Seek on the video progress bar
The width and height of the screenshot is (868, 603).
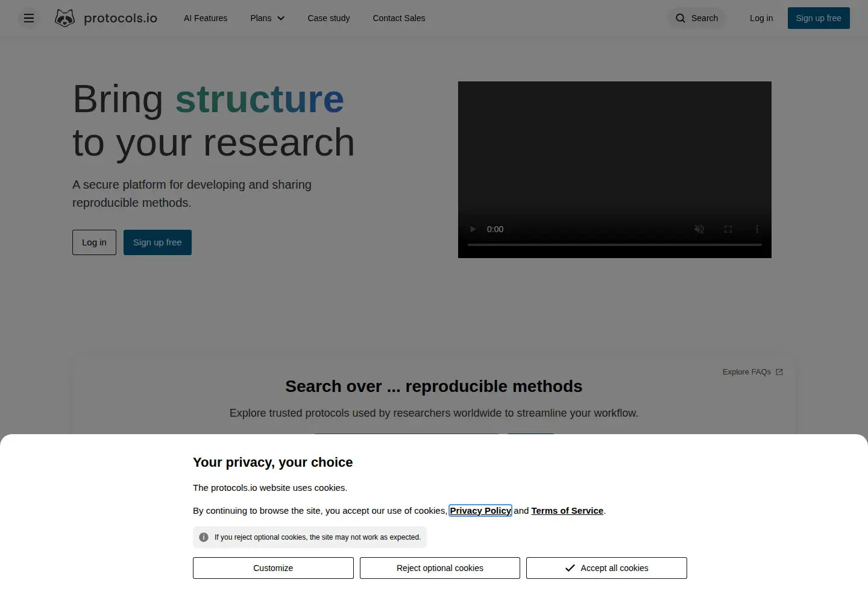click(615, 245)
